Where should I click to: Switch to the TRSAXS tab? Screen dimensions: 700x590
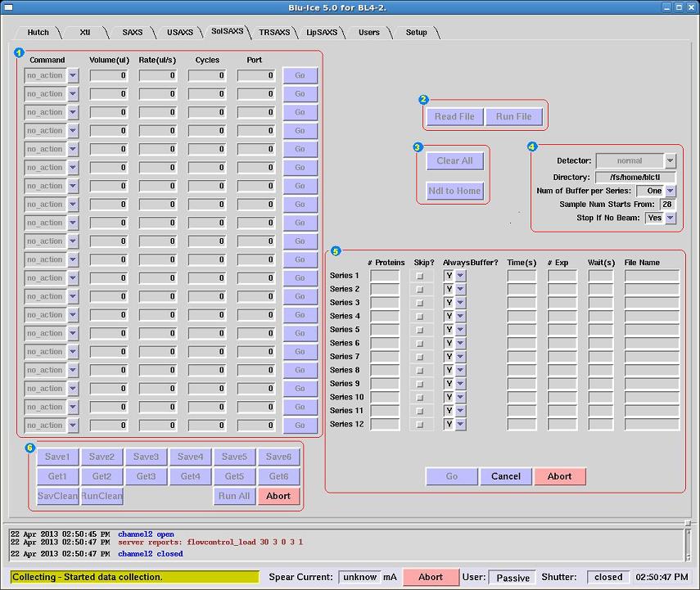274,33
